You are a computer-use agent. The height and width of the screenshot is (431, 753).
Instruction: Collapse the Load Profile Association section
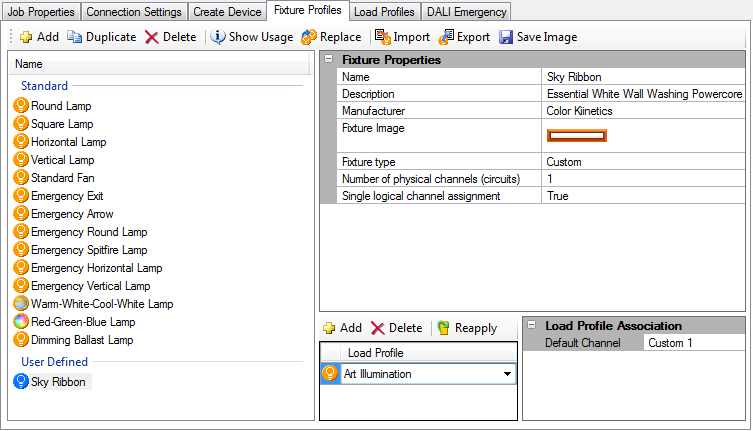(532, 326)
